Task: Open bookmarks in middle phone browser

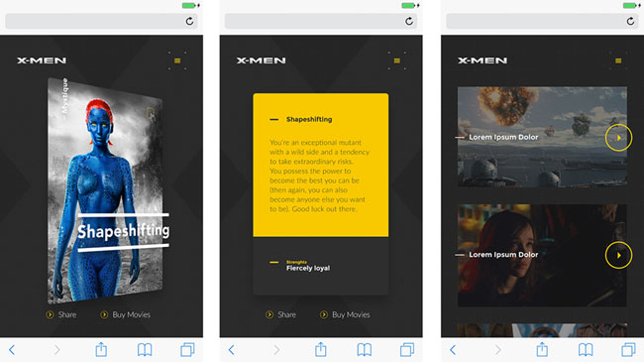Action: click(365, 350)
